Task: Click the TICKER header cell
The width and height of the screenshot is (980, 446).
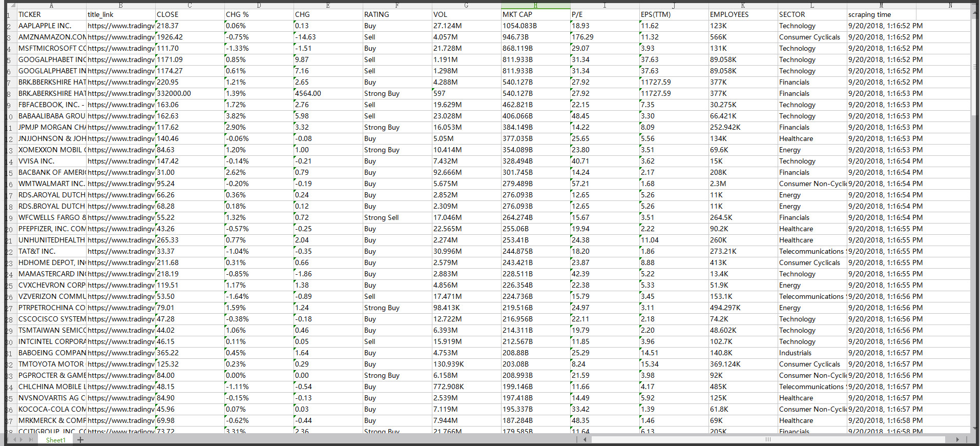Action: [x=51, y=14]
